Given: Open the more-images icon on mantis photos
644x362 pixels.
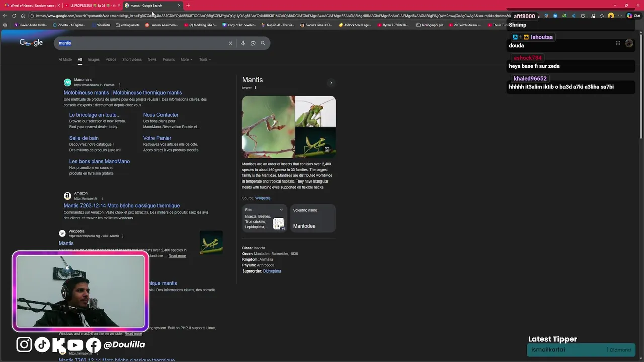Looking at the screenshot, I should [x=327, y=149].
